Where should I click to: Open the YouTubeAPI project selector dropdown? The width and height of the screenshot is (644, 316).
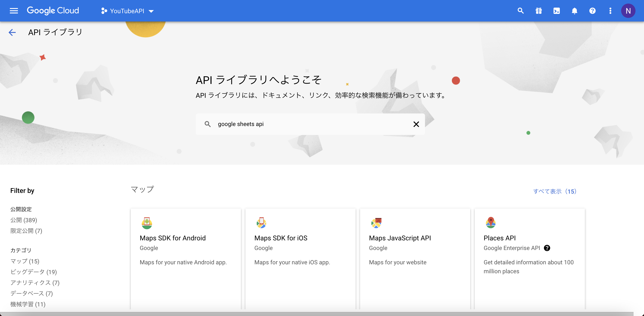click(x=127, y=11)
